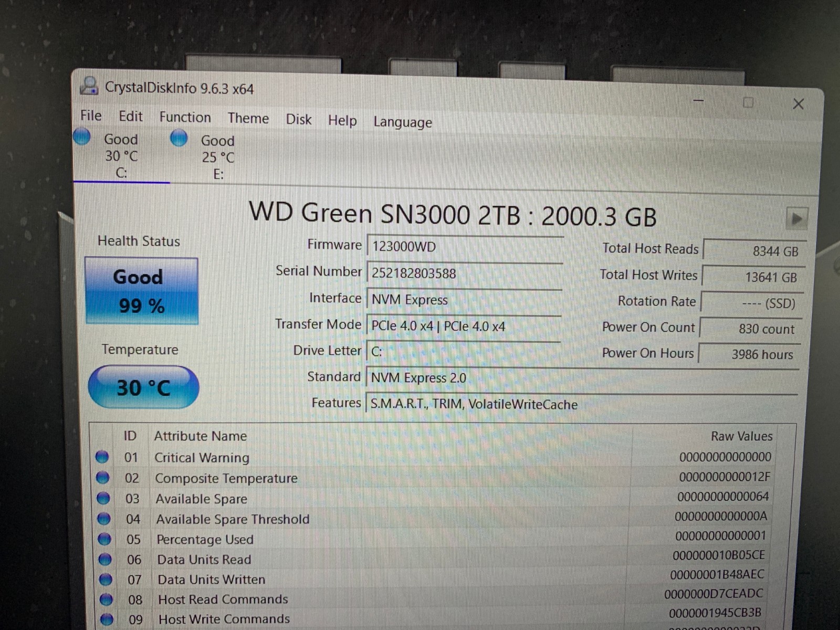Viewport: 840px width, 630px height.
Task: Open the Help menu
Action: pos(342,120)
